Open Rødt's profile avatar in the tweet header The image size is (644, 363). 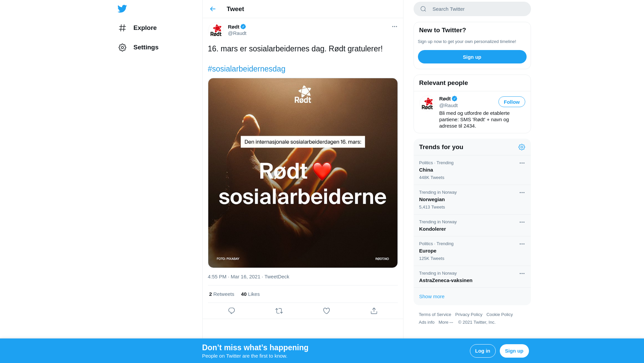click(216, 30)
